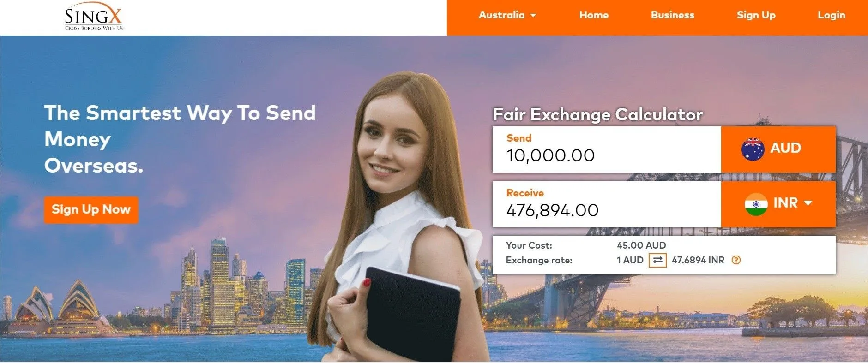The image size is (868, 363).
Task: Click the 45.00 AUD cost value
Action: click(x=641, y=245)
